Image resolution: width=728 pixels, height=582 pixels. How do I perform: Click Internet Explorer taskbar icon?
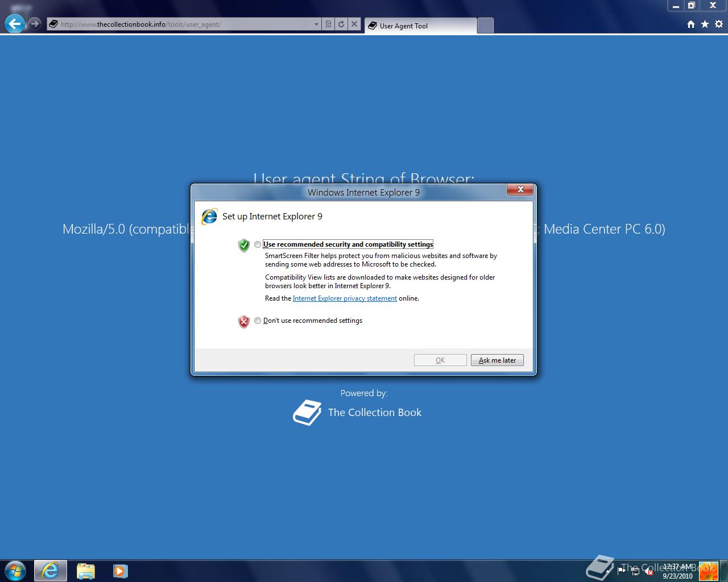click(x=50, y=571)
